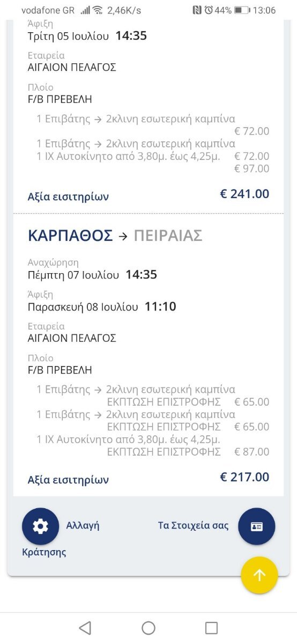Tap the € 97.00 vehicle price
The width and height of the screenshot is (297, 644).
point(251,169)
